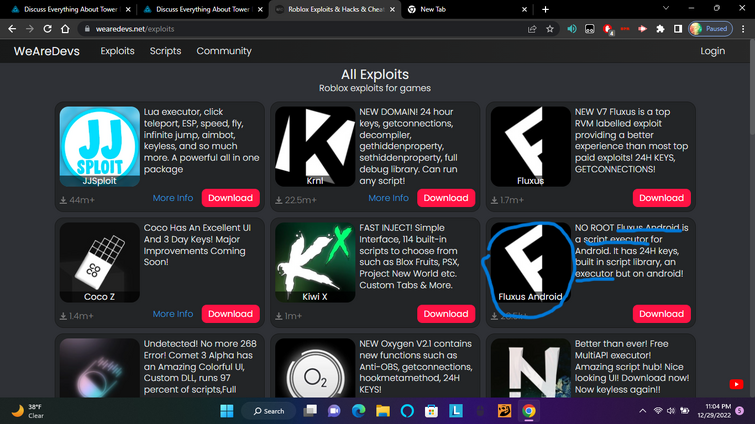This screenshot has width=755, height=424.
Task: Open the JJSploit logo thumbnail
Action: (100, 146)
